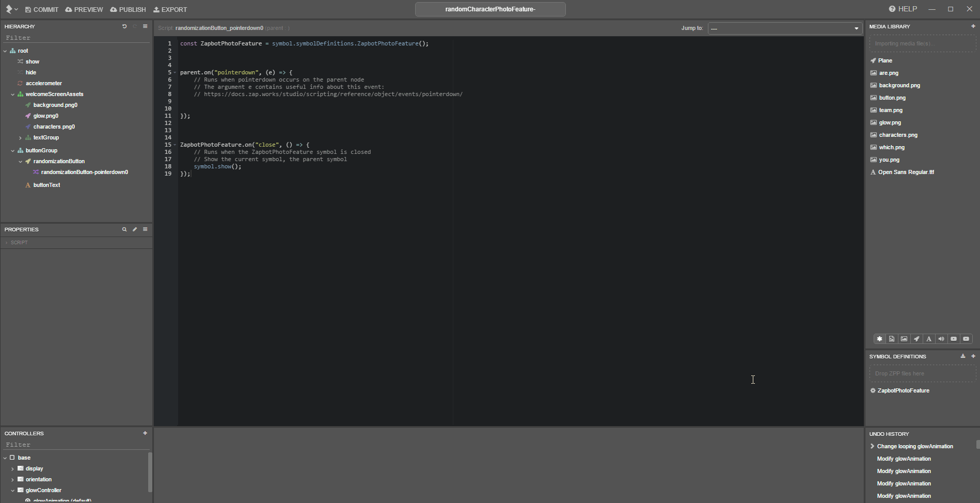Expand the SCRIPT properties section
The image size is (980, 503).
[x=7, y=242]
